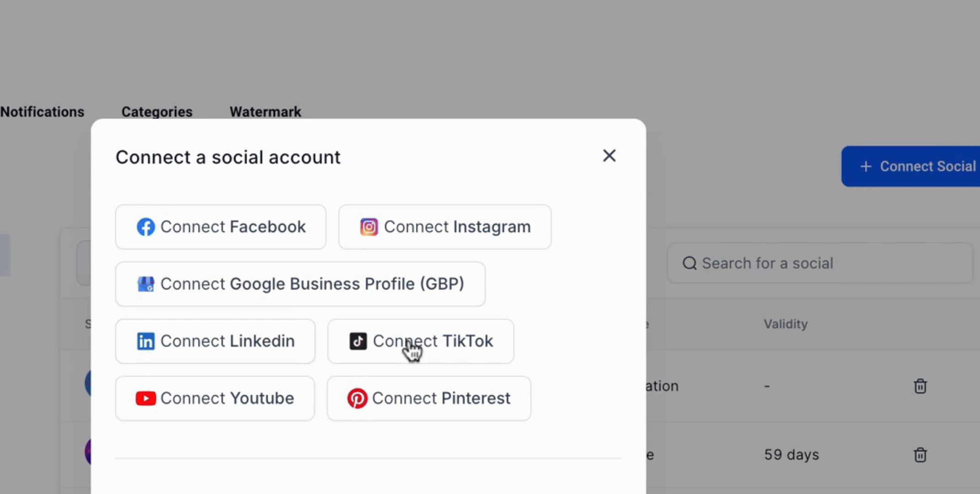Go to the Watermark tab
Screen dimensions: 980x494
[x=265, y=112]
